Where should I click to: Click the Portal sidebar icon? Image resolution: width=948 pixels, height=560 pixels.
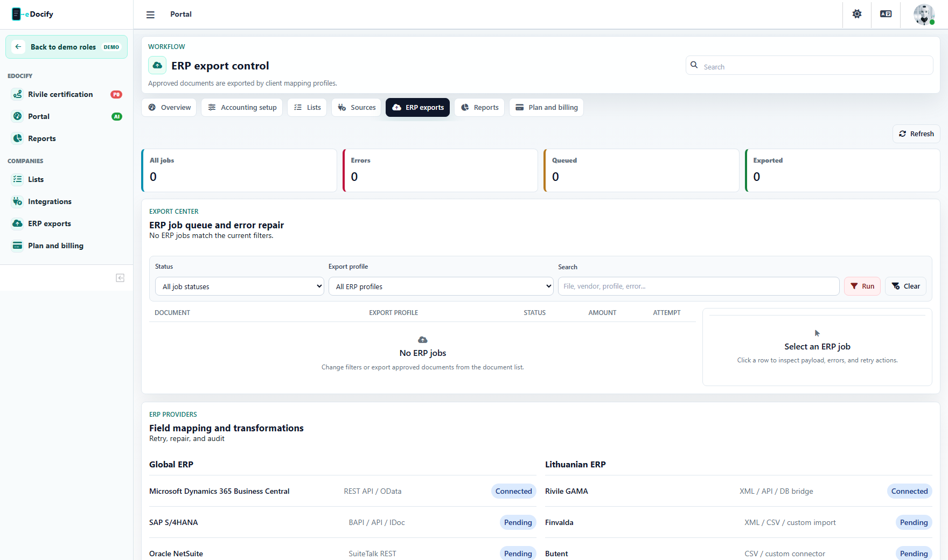[18, 116]
